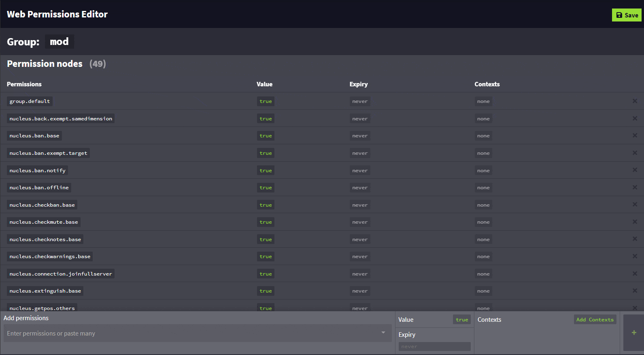Screen dimensions: 644x355
Task: Delete the nucleus.ban.notify permission node
Action: coord(635,170)
